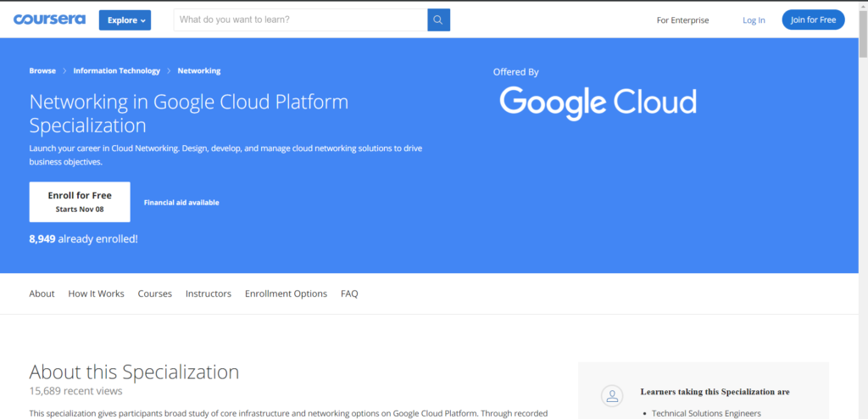Click the magnifying glass search button
This screenshot has height=419, width=868.
pos(438,20)
